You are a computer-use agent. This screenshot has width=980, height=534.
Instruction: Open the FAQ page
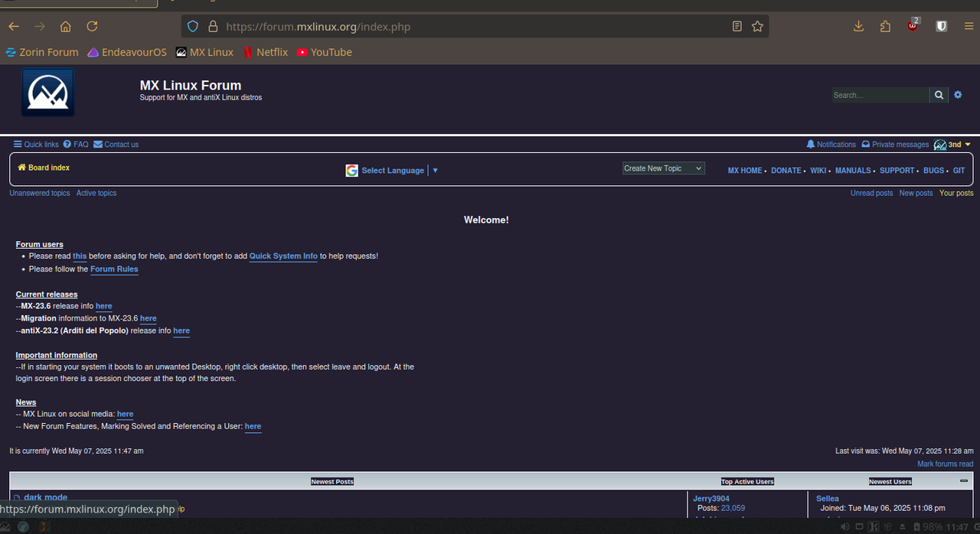coord(76,145)
